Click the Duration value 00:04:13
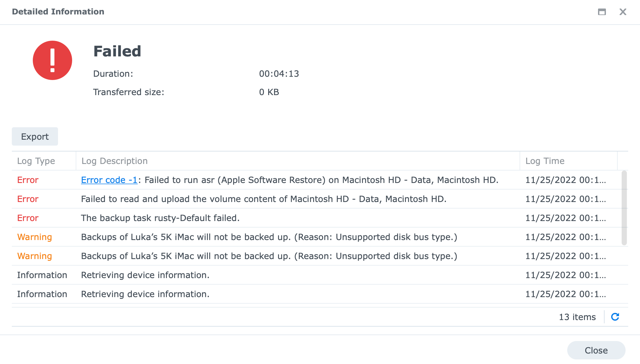Image resolution: width=640 pixels, height=364 pixels. click(x=279, y=74)
